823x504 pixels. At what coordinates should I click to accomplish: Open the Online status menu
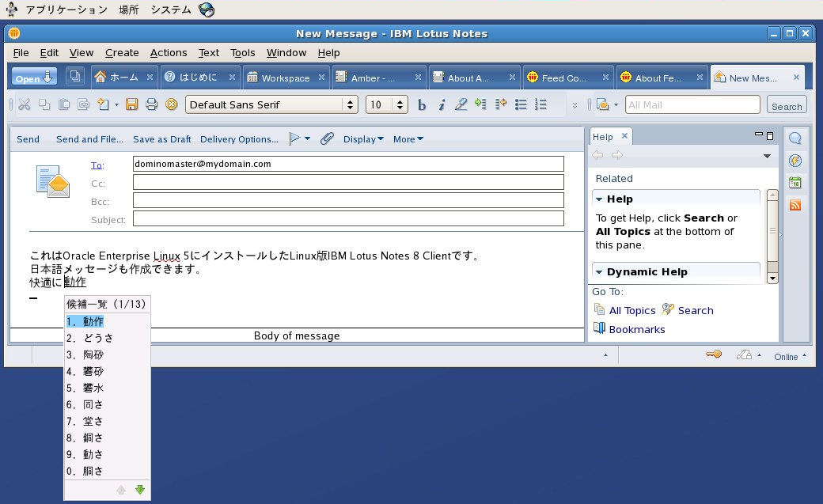[790, 357]
